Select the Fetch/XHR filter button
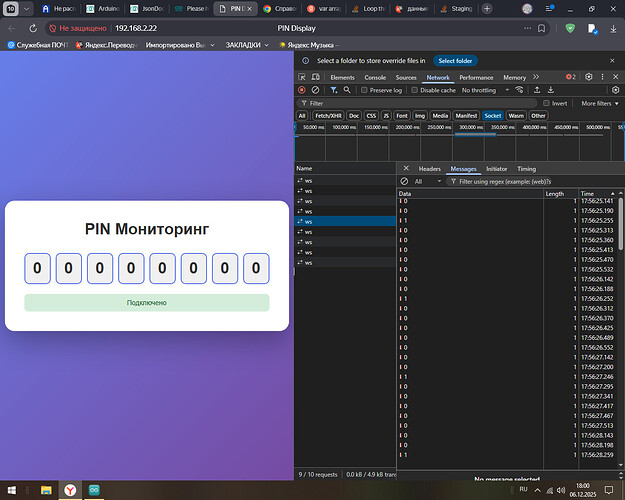The image size is (625, 500). (x=329, y=116)
